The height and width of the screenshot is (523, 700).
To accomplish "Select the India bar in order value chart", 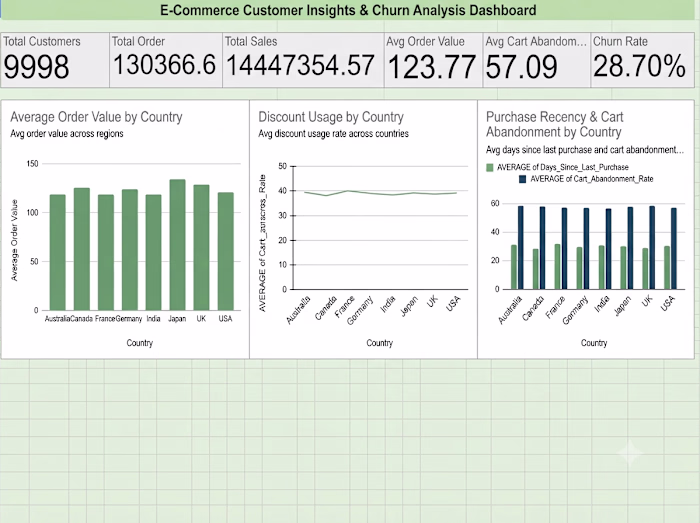I will 154,252.
